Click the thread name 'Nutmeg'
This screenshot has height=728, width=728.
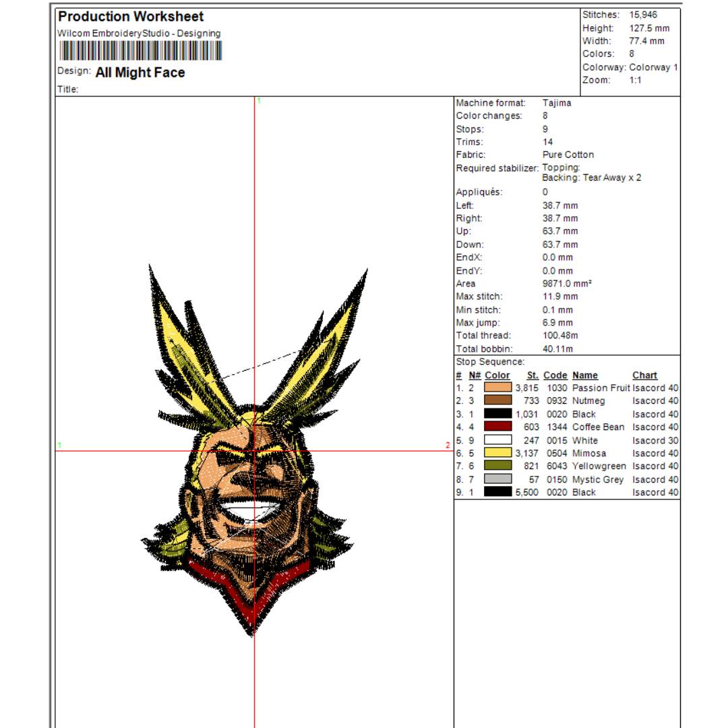pos(588,400)
